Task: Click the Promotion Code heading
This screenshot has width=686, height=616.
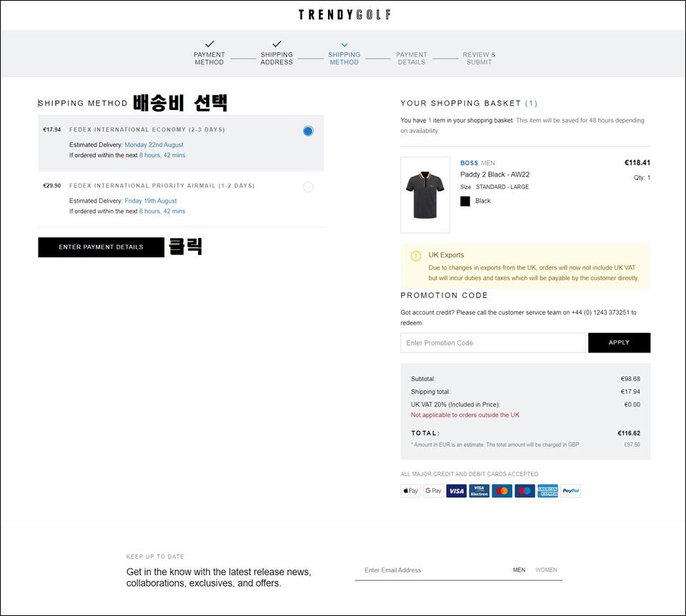Action: tap(444, 295)
